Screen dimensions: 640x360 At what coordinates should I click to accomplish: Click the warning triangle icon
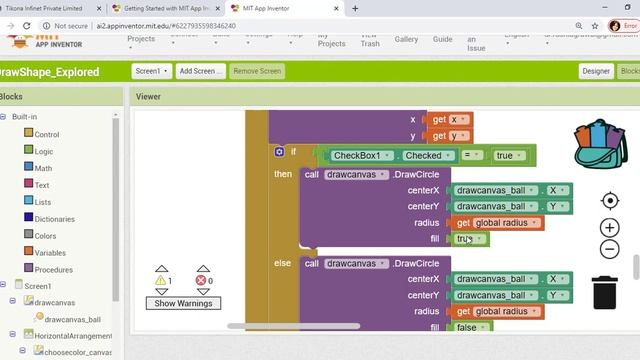pos(160,280)
